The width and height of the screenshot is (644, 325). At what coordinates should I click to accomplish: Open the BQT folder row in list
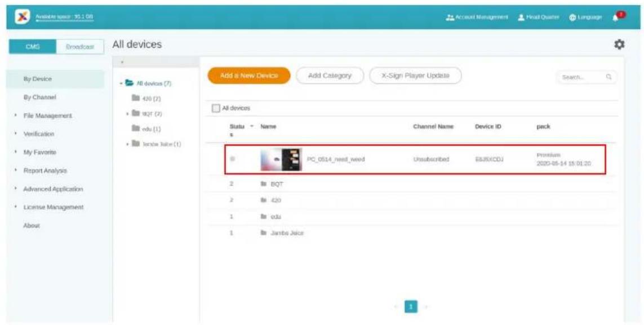412,185
